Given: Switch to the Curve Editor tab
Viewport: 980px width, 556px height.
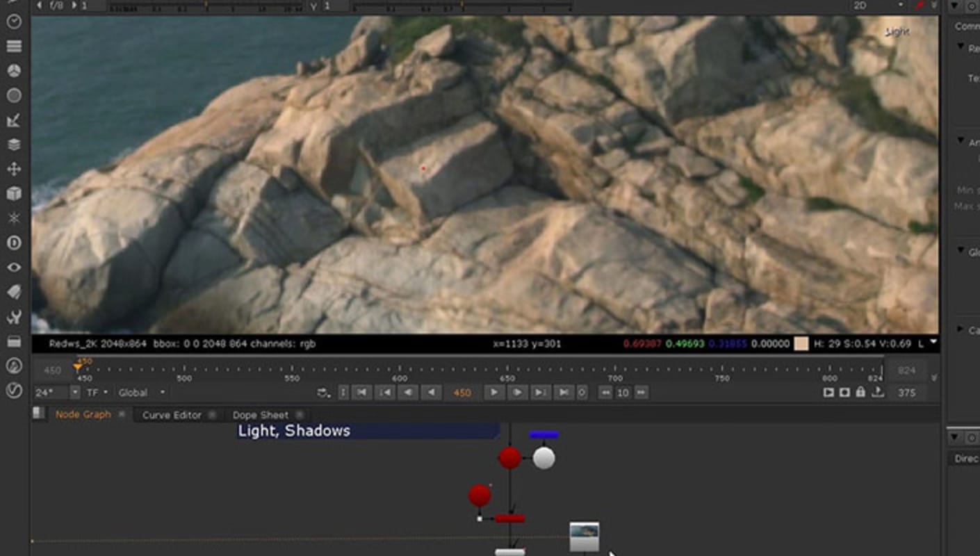Looking at the screenshot, I should [x=172, y=415].
